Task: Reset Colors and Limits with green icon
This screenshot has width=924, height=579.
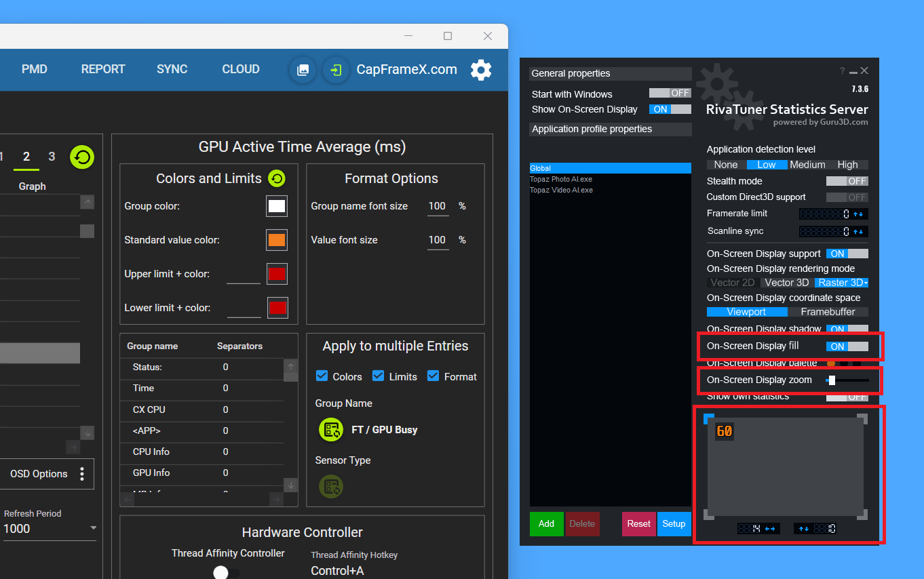Action: (x=277, y=178)
